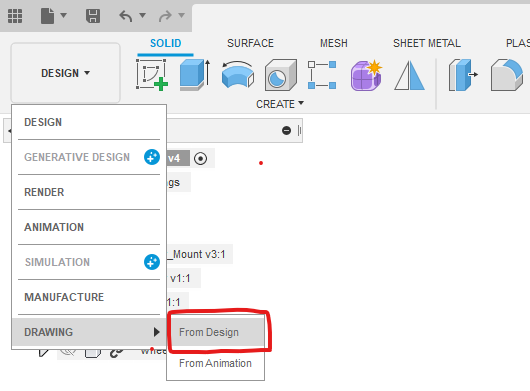Save the design with disk icon
Screen dimensions: 530x391
[x=93, y=16]
